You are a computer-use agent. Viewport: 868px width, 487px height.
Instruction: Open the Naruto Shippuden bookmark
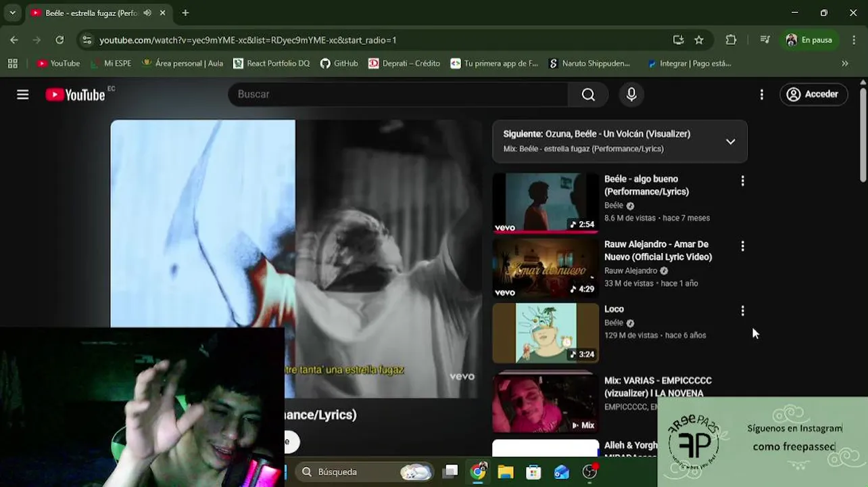589,64
